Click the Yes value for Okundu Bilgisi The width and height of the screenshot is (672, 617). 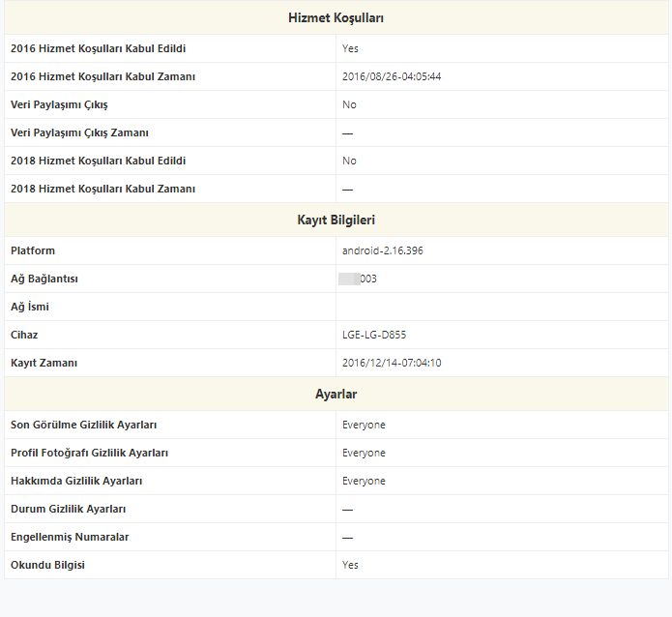tap(350, 565)
